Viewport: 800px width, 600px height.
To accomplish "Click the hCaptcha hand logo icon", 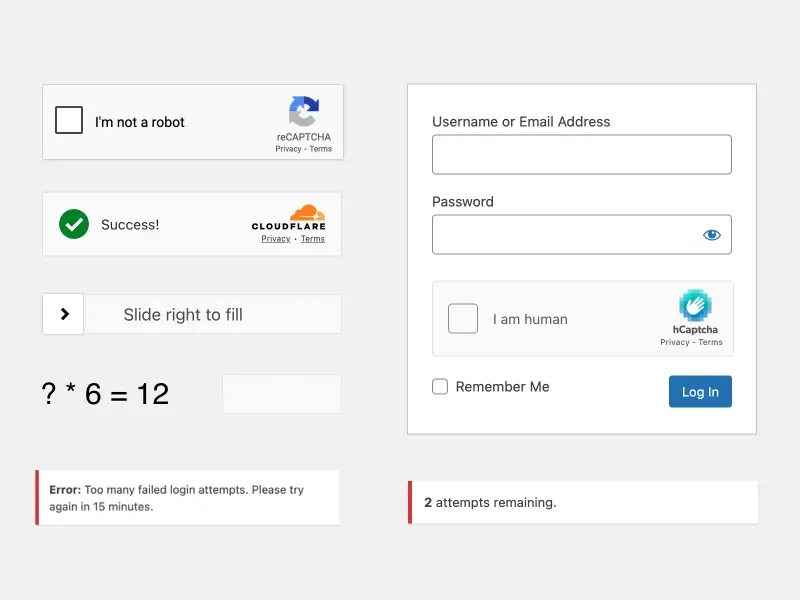I will pos(695,305).
